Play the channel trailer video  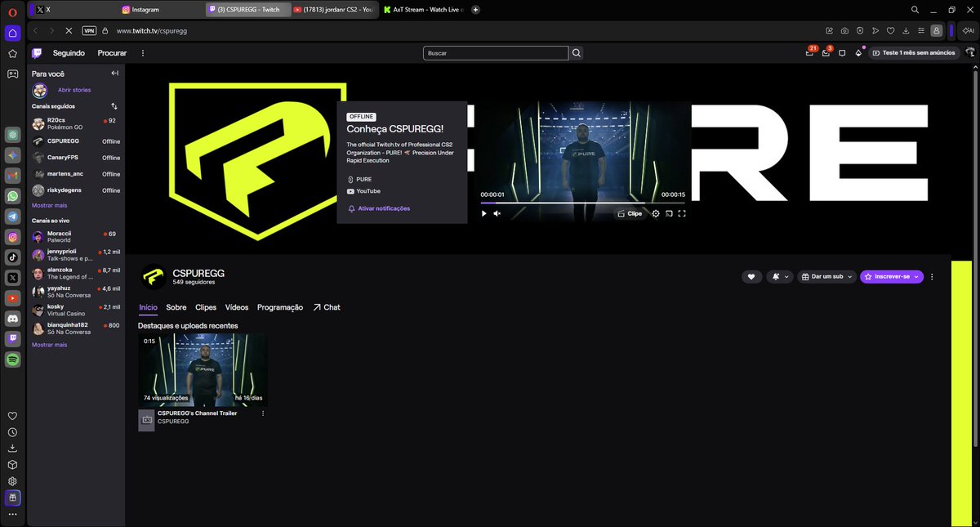point(483,213)
